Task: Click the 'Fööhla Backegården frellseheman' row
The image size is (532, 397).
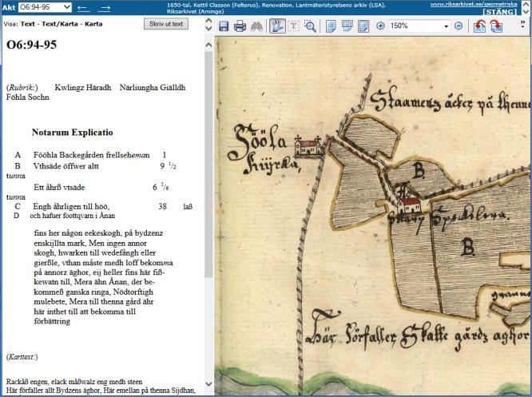Action: [x=91, y=155]
